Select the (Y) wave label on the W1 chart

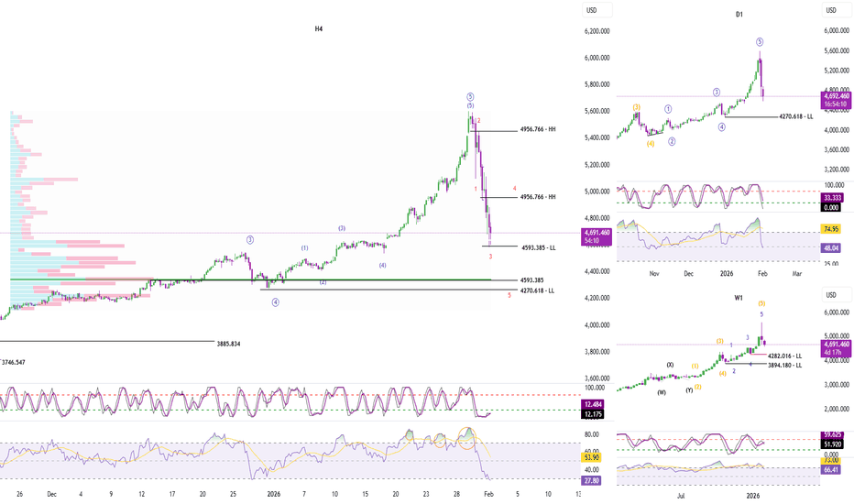coord(689,390)
